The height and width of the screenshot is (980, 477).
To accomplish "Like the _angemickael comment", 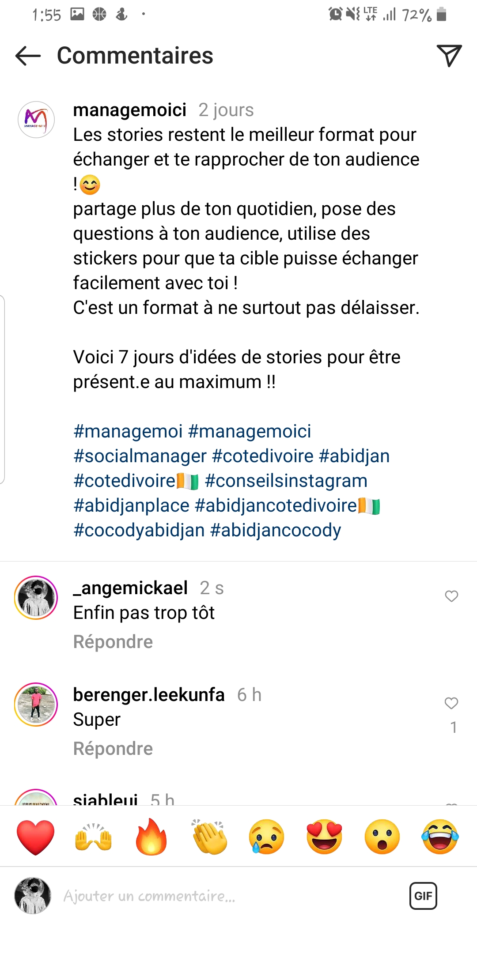I will pos(451,596).
